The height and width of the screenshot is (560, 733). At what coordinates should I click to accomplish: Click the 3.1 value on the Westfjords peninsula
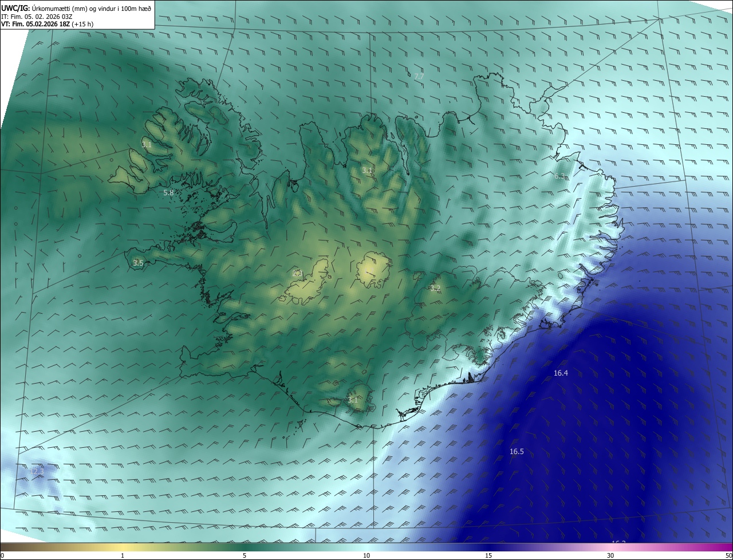147,145
